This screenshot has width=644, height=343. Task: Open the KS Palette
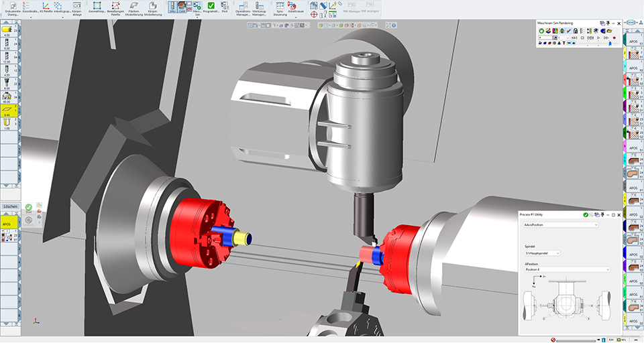point(46,7)
